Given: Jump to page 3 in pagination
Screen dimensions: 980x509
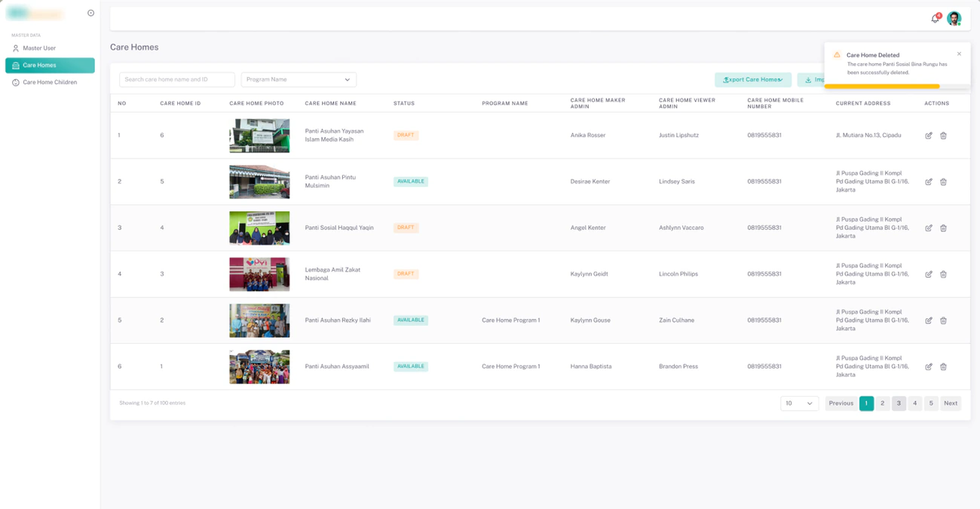Looking at the screenshot, I should [x=899, y=403].
